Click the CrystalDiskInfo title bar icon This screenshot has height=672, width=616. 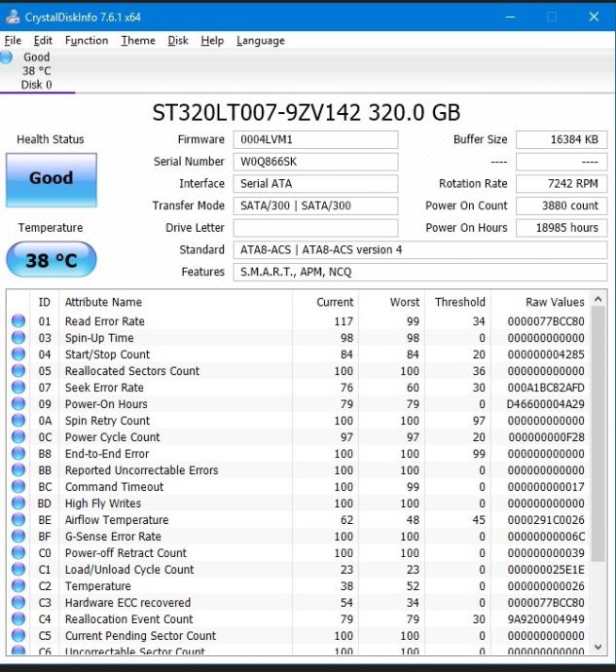pyautogui.click(x=13, y=18)
